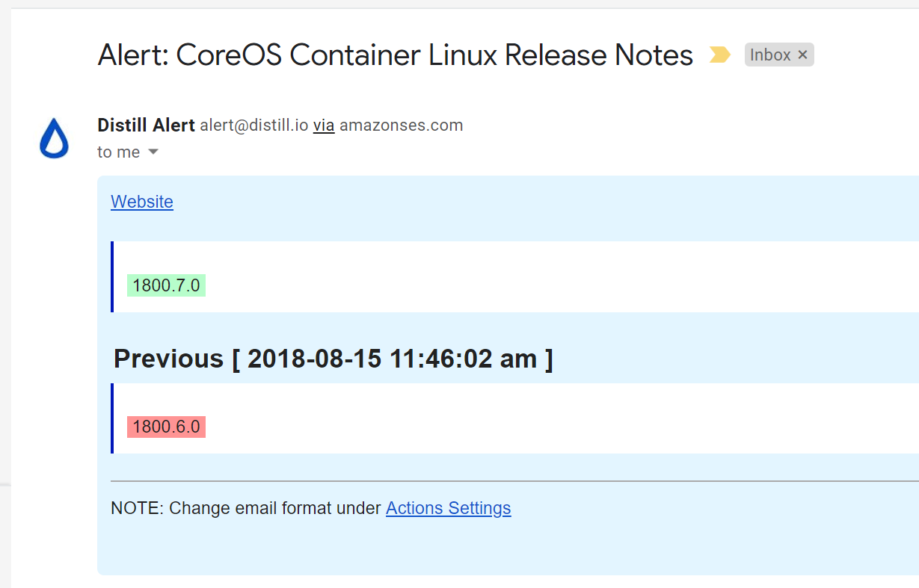
Task: Open the Website link
Action: [x=142, y=202]
